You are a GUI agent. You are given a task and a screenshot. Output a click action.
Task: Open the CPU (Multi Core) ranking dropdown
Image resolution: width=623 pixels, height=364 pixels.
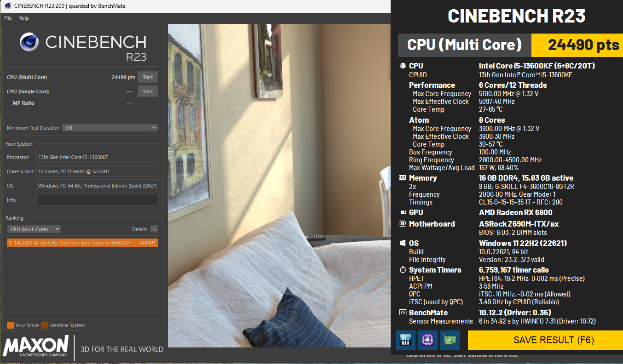click(34, 229)
